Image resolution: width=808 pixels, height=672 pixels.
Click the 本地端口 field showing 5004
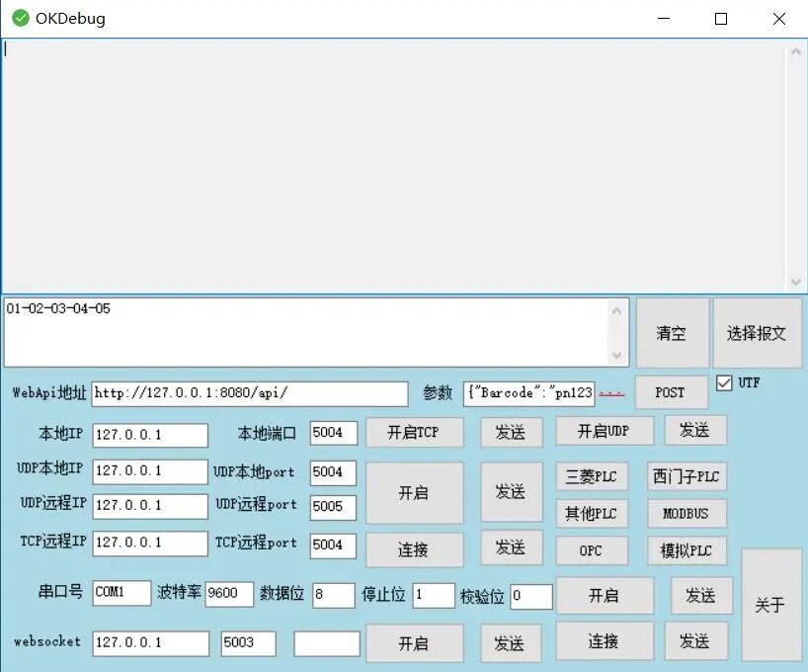334,433
